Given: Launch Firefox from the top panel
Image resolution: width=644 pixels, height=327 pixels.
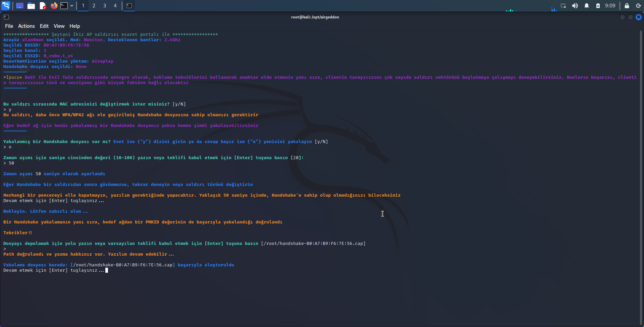Looking at the screenshot, I should click(54, 6).
